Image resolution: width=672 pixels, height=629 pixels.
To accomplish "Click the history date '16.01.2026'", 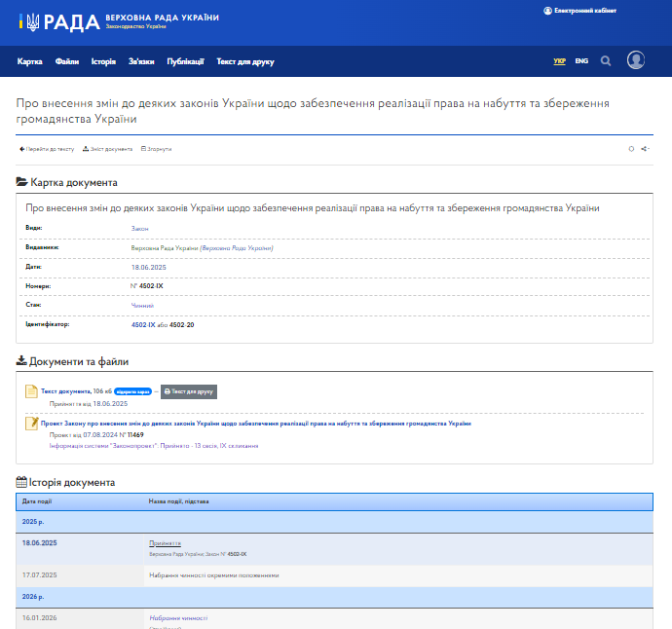I will pos(39,618).
